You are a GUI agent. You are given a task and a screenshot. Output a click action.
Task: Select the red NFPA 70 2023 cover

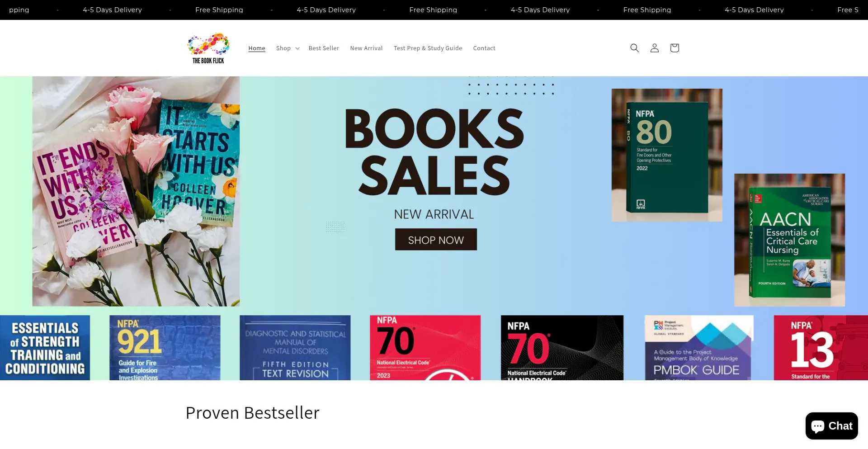point(425,348)
